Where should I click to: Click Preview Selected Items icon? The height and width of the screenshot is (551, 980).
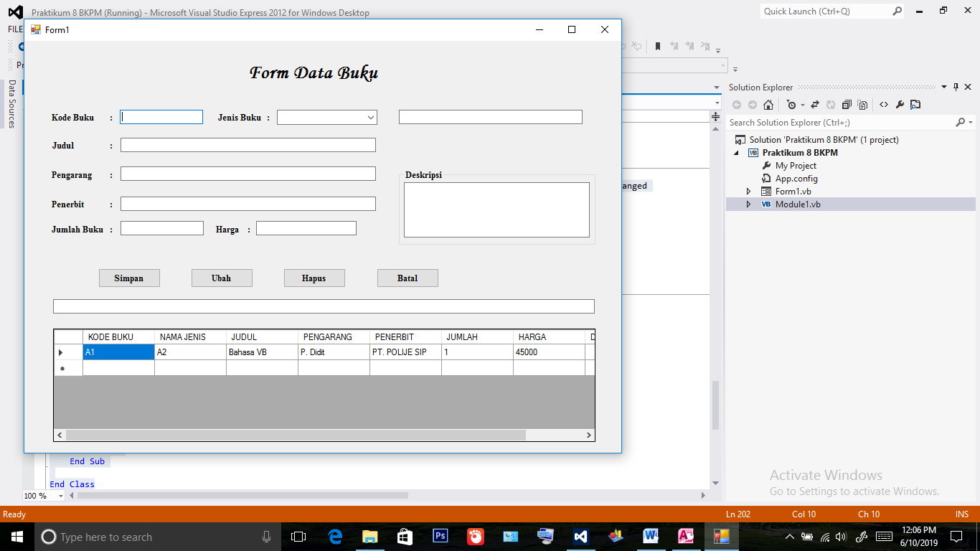coord(915,105)
